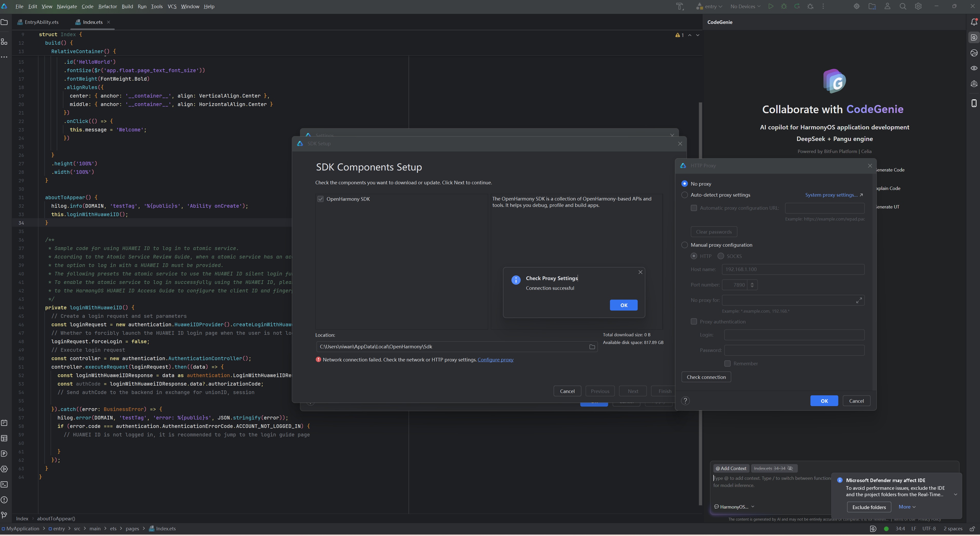The image size is (980, 536).
Task: Select the No proxy radio button
Action: [x=684, y=184]
